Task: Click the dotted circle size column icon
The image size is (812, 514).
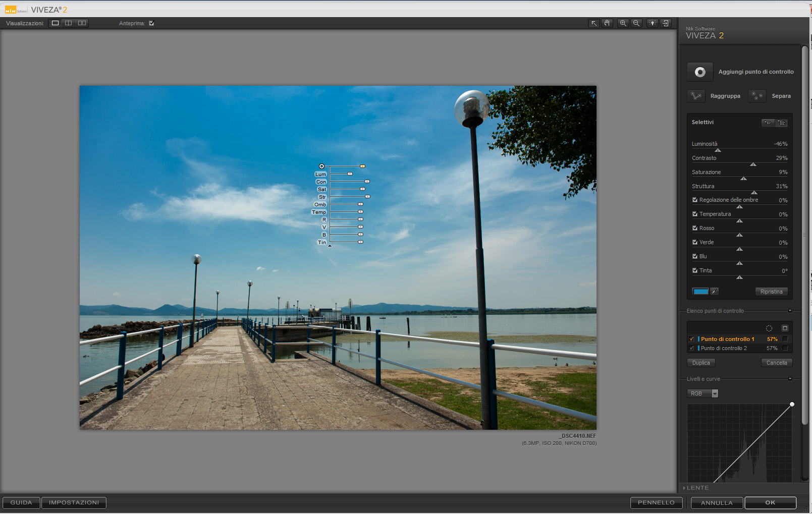Action: [x=769, y=328]
